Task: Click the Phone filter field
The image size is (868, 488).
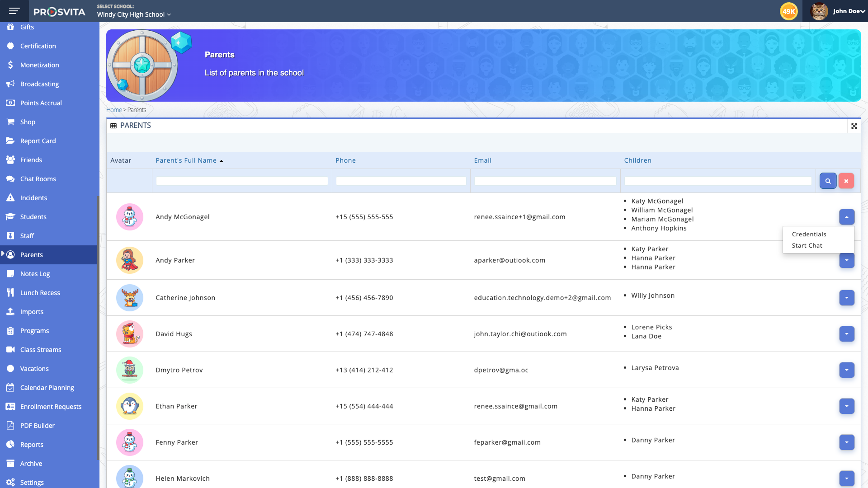Action: tap(401, 181)
